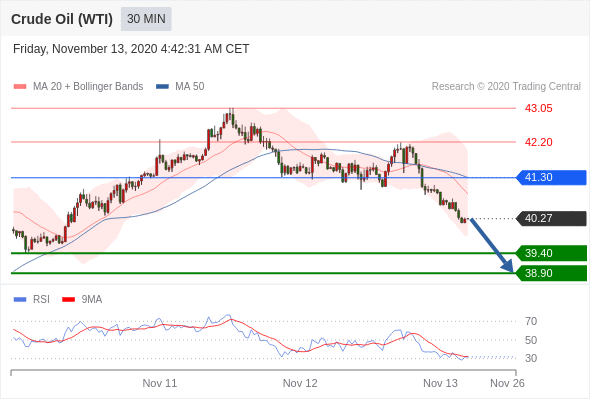Viewport: 590px width, 400px height.
Task: Click the MA 20 + Bollinger Bands legend swatch
Action: (20, 87)
